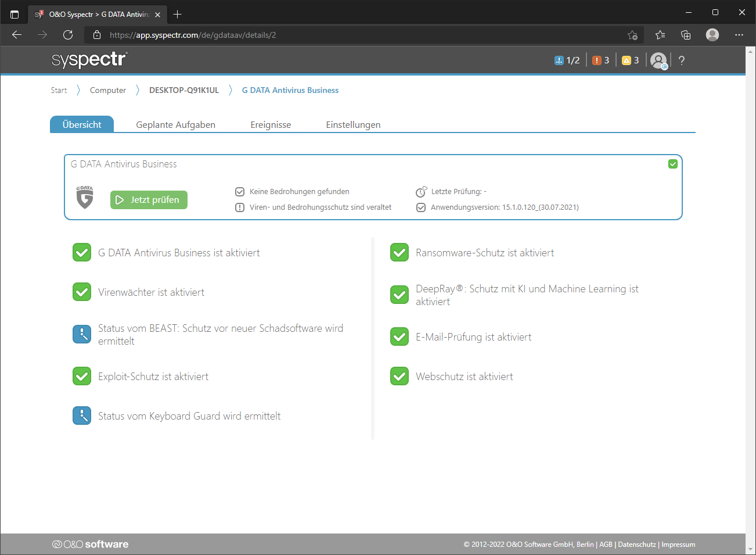Screen dimensions: 756x555
Task: Add this page to favorites
Action: [x=633, y=35]
